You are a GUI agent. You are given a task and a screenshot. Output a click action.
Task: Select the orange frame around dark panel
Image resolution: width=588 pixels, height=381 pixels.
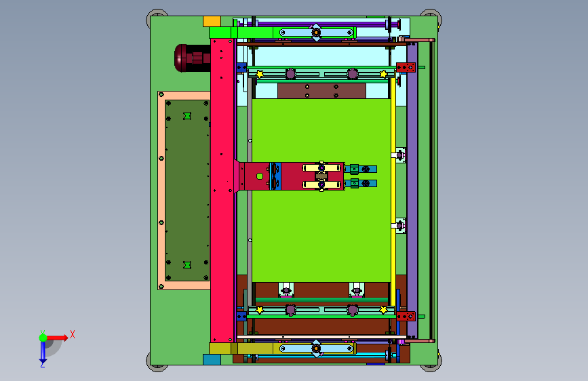161,190
